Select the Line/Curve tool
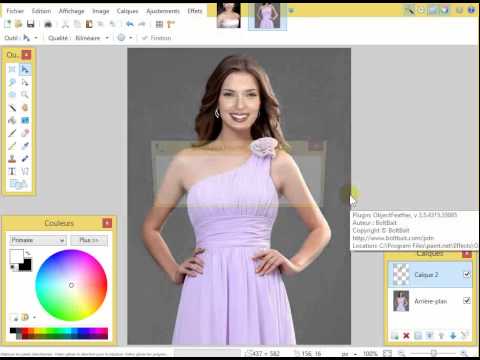The image size is (480, 360). coord(25,171)
